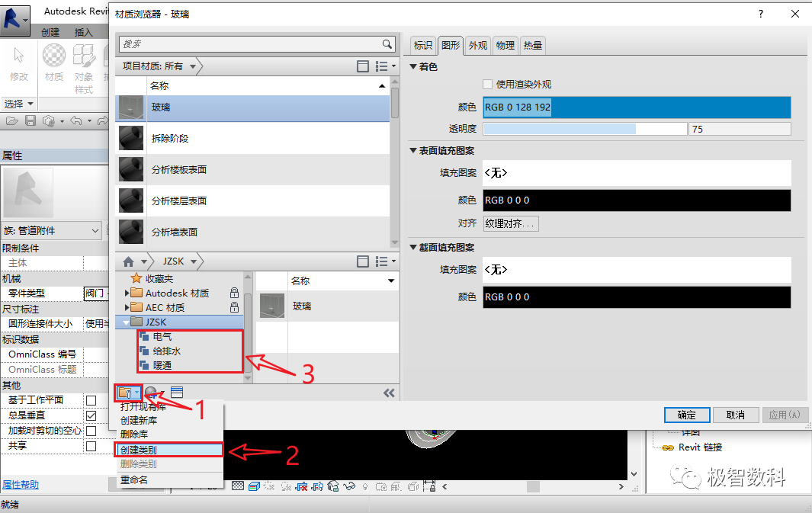Click the lock 3D view house icon
812x513 pixels.
[333, 486]
